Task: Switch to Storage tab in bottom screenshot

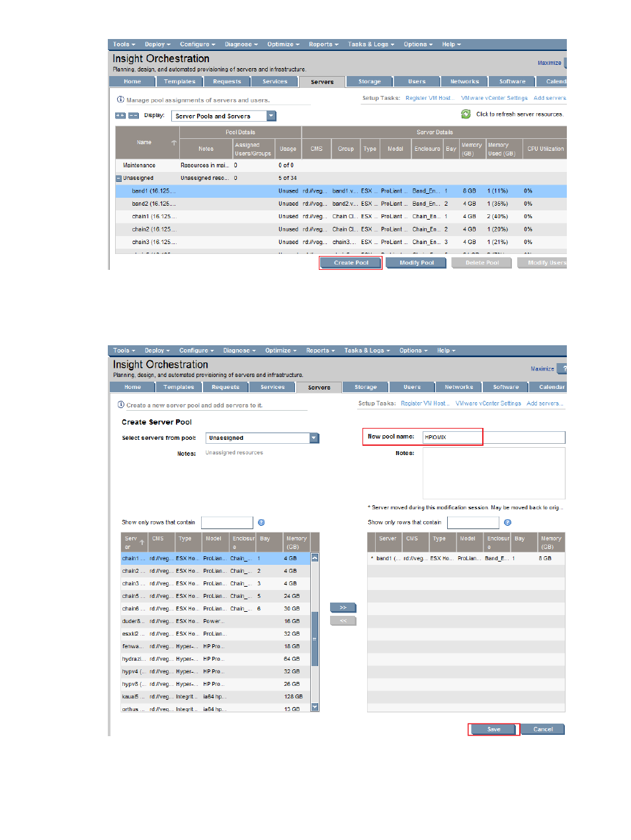Action: [x=365, y=387]
